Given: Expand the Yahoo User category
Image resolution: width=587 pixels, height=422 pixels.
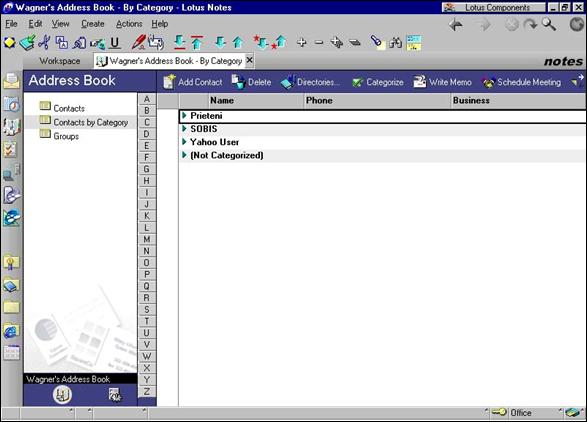Looking at the screenshot, I should [x=184, y=142].
